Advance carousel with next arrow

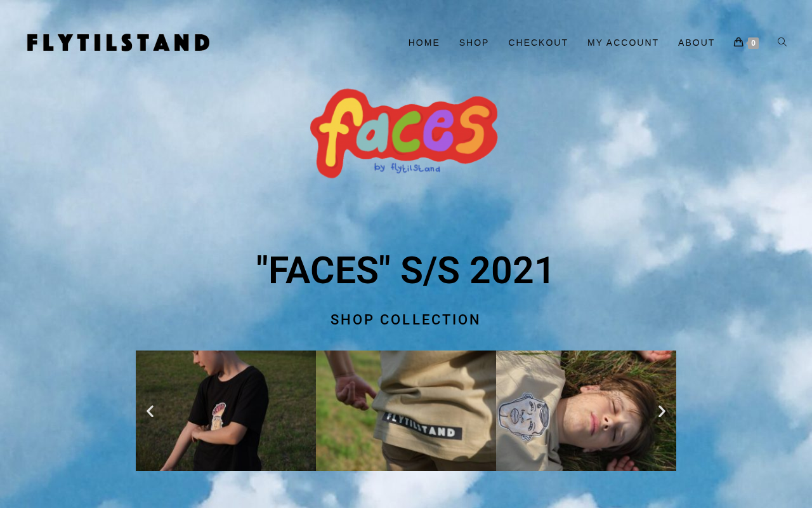[662, 411]
